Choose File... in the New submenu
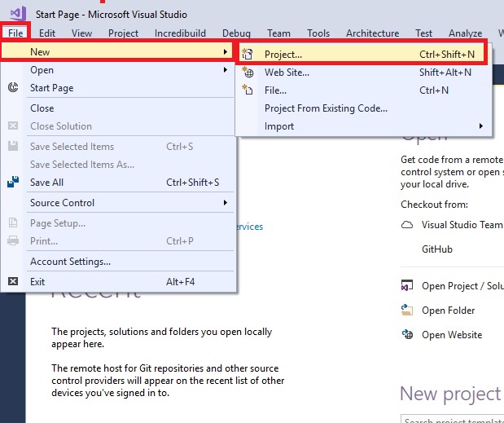This screenshot has width=504, height=423. (x=363, y=90)
